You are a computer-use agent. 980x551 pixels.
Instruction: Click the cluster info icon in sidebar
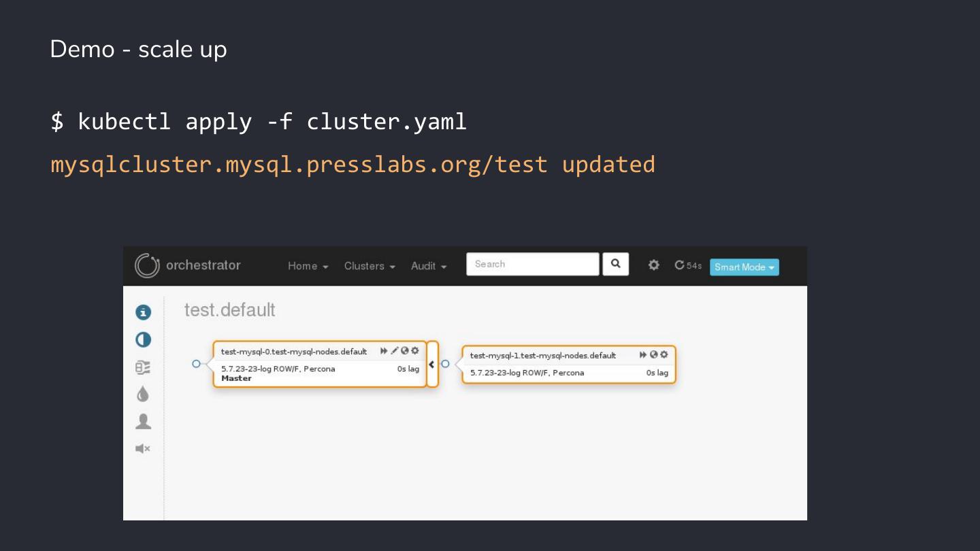(x=143, y=312)
